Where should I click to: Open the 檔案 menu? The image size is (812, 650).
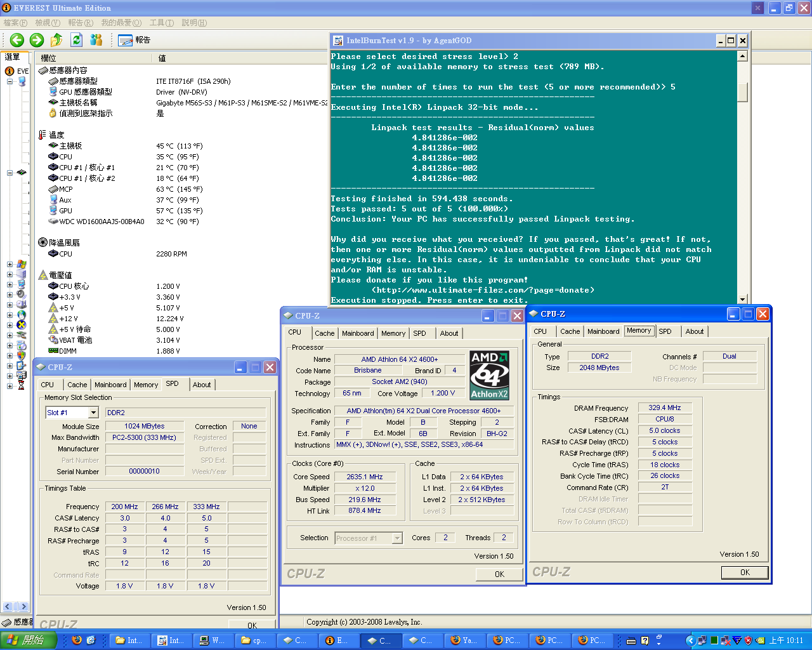click(x=15, y=23)
